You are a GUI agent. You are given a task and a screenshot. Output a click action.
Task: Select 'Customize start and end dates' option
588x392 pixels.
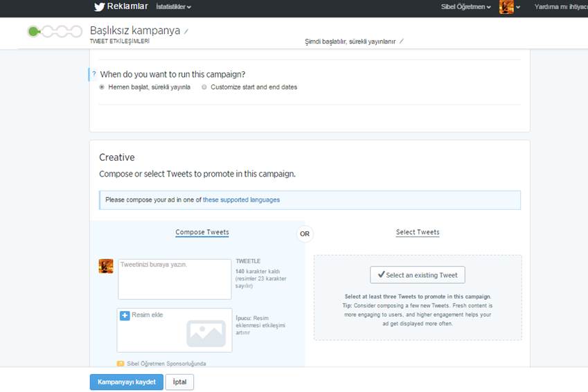click(x=204, y=87)
